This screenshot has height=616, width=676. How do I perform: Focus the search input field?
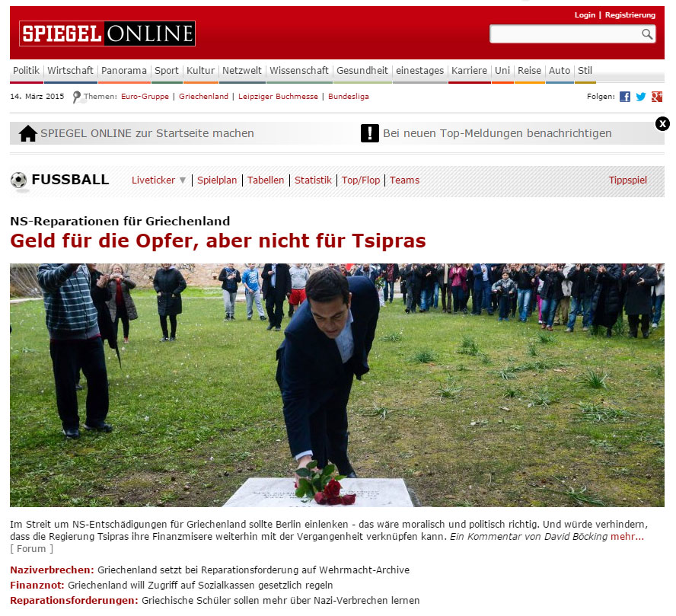tap(565, 34)
